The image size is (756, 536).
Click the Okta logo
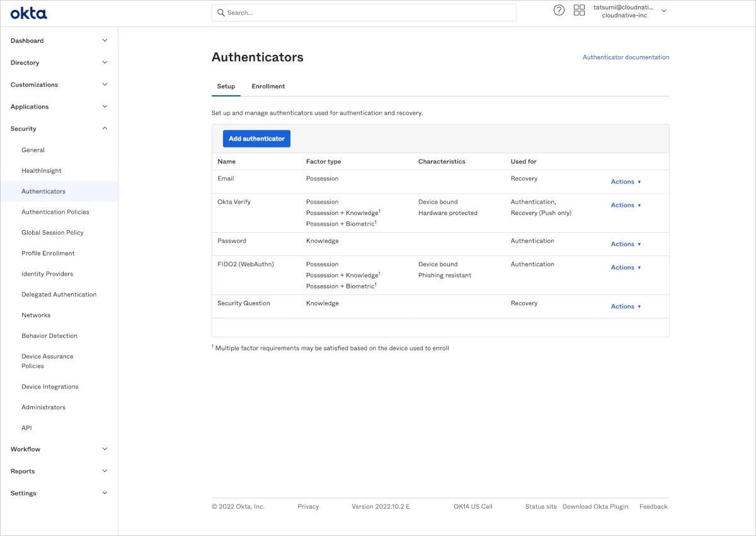pyautogui.click(x=28, y=13)
